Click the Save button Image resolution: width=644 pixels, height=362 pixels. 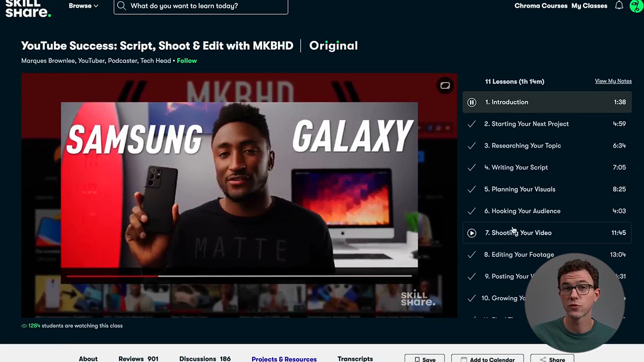(x=425, y=358)
